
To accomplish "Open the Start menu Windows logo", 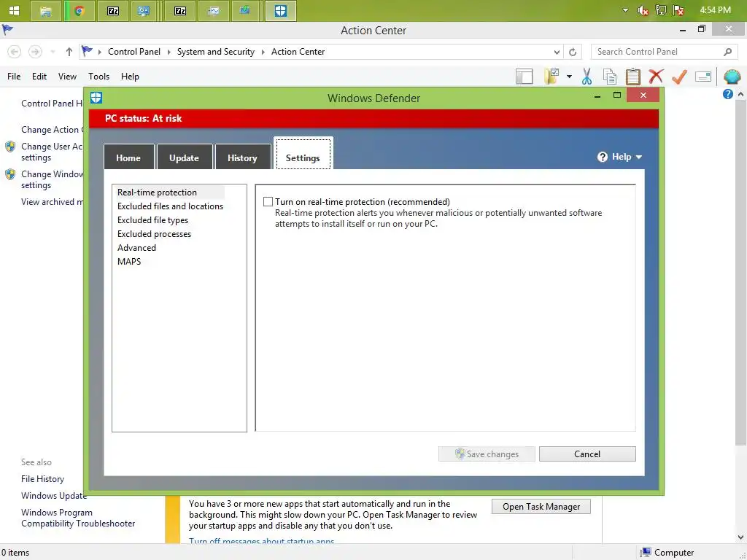I will pos(15,10).
